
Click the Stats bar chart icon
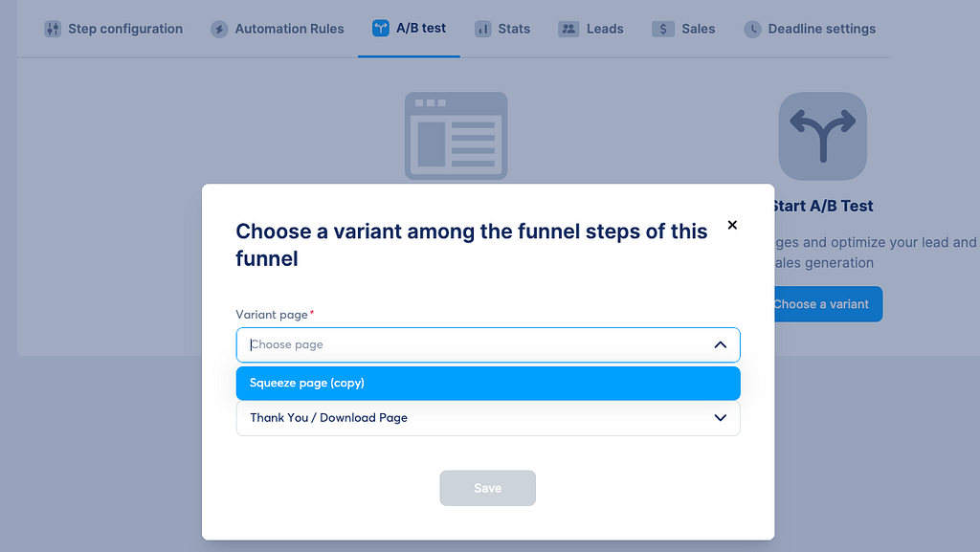click(483, 29)
